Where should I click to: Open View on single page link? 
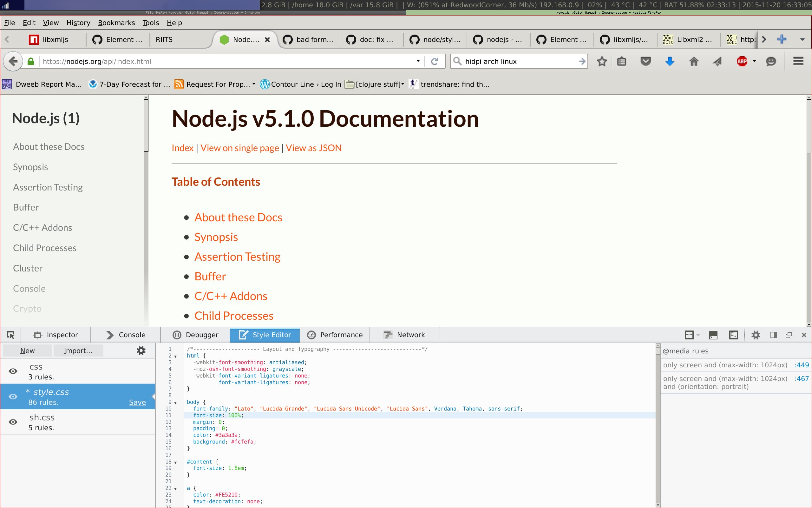[x=239, y=148]
